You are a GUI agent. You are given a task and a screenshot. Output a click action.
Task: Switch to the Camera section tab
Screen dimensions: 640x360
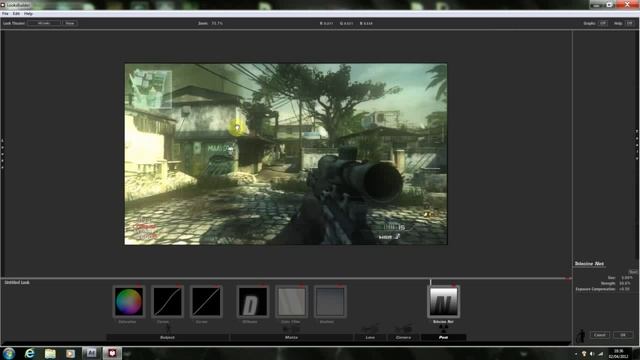(x=403, y=338)
